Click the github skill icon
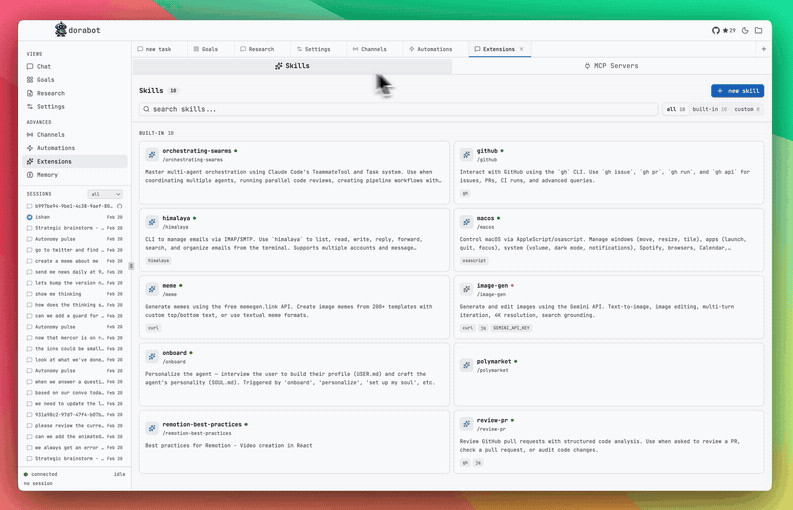 click(466, 154)
